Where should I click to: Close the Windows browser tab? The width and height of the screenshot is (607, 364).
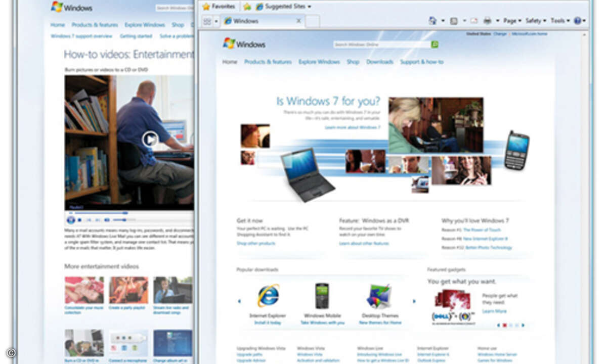[298, 21]
